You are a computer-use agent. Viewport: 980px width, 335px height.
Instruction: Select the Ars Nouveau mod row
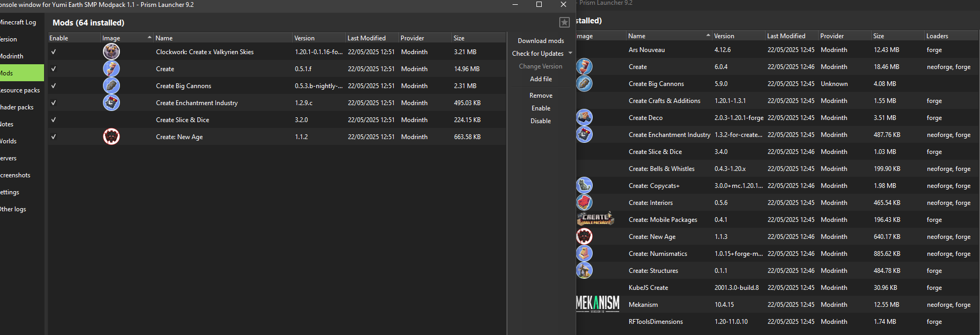777,50
